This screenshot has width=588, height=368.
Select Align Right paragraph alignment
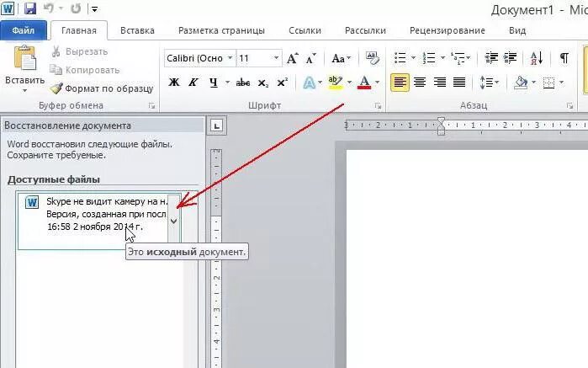(x=439, y=83)
